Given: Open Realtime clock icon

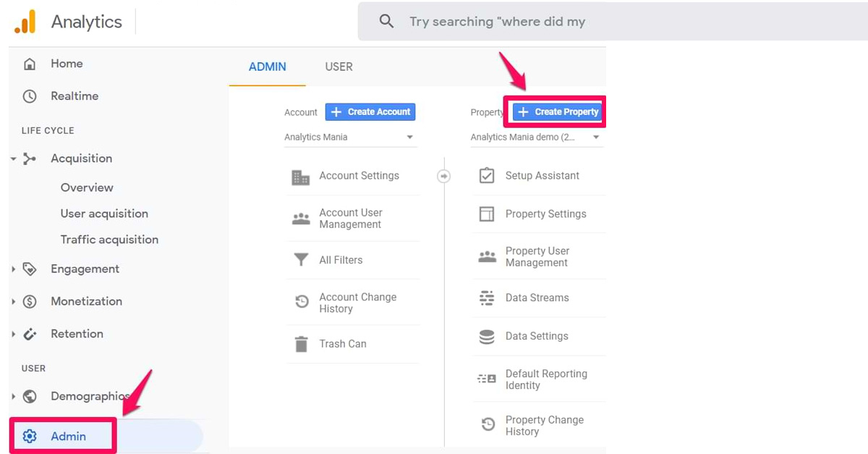Looking at the screenshot, I should pyautogui.click(x=30, y=96).
